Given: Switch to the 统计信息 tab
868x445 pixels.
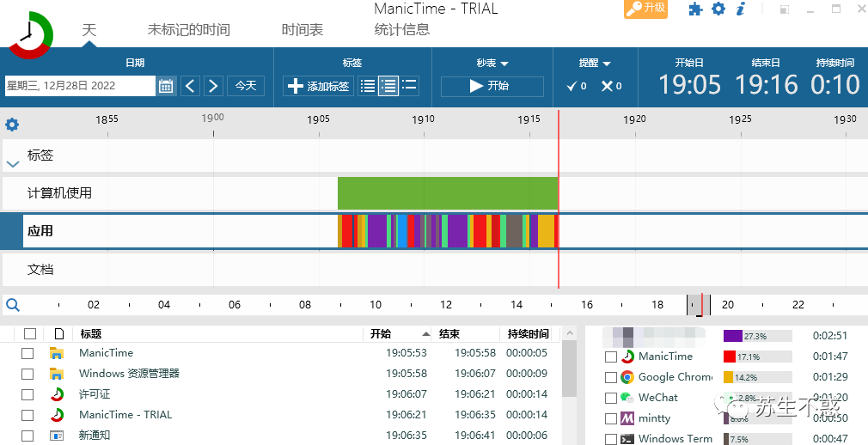Looking at the screenshot, I should tap(402, 29).
